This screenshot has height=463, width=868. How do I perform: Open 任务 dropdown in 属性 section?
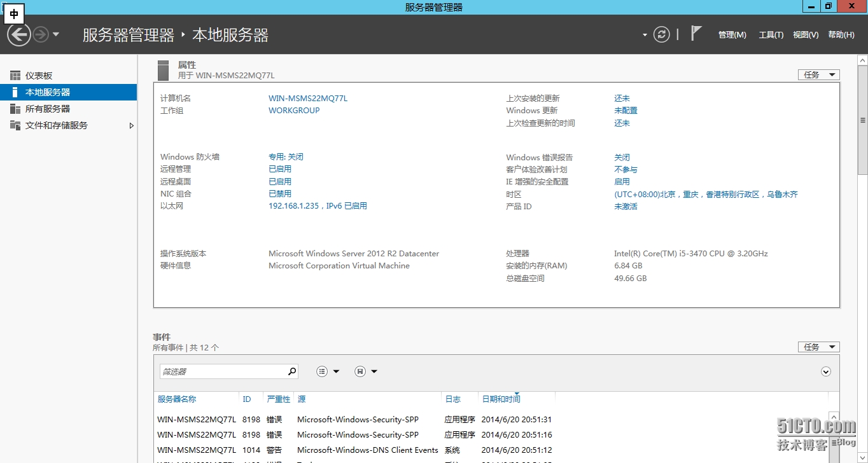[x=819, y=75]
